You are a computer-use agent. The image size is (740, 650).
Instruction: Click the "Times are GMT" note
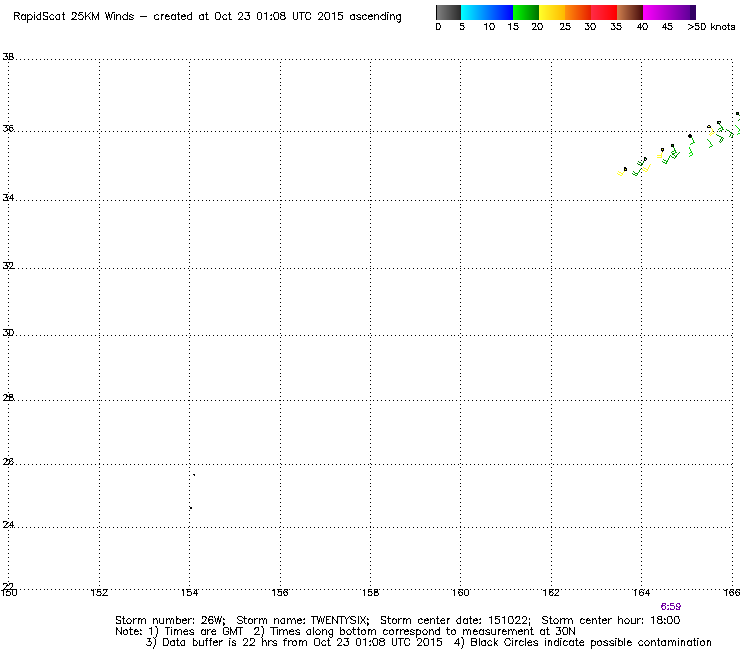[x=203, y=632]
